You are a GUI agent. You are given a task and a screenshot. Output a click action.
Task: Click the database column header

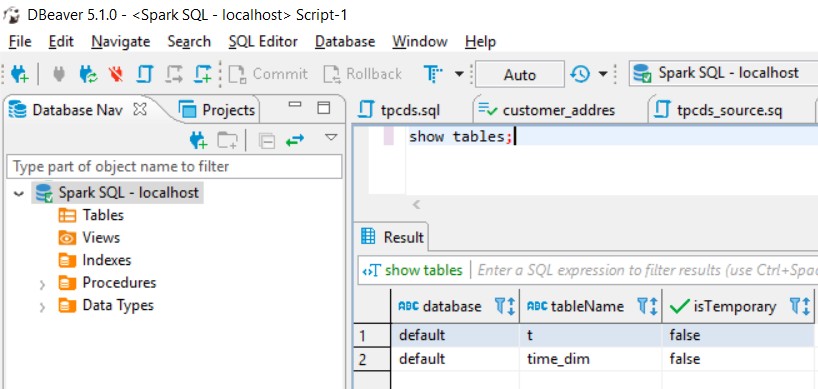point(455,306)
